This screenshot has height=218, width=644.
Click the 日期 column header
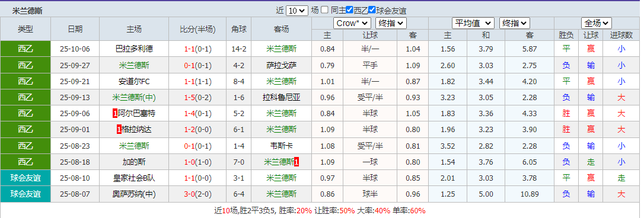pyautogui.click(x=75, y=29)
